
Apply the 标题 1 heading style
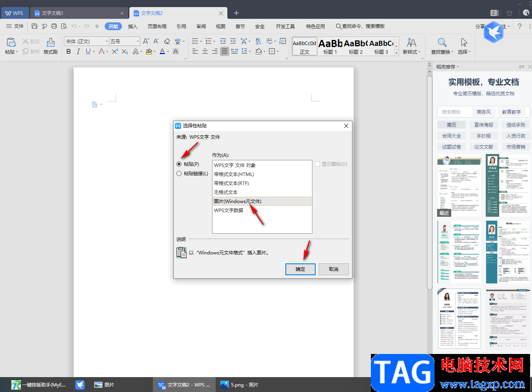(x=330, y=46)
